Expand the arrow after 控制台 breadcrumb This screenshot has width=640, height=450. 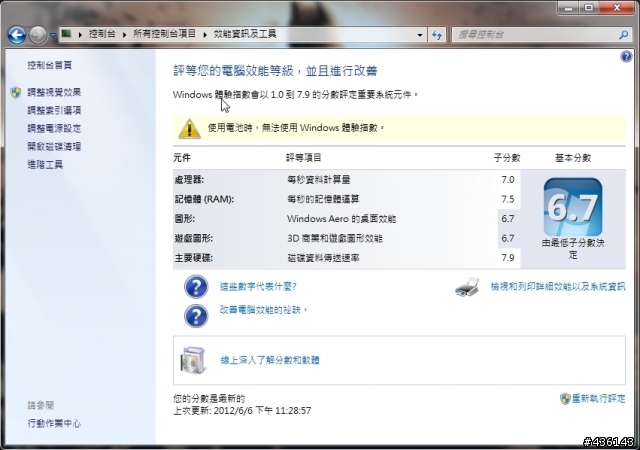pos(124,34)
